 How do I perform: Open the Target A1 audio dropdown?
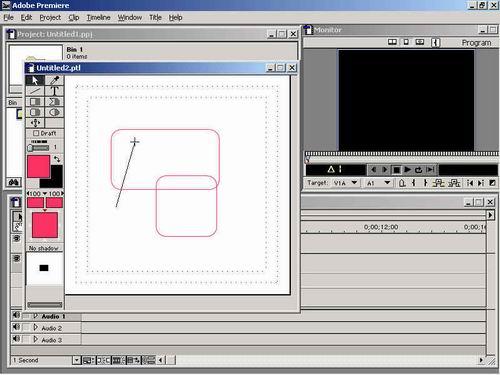pyautogui.click(x=378, y=183)
